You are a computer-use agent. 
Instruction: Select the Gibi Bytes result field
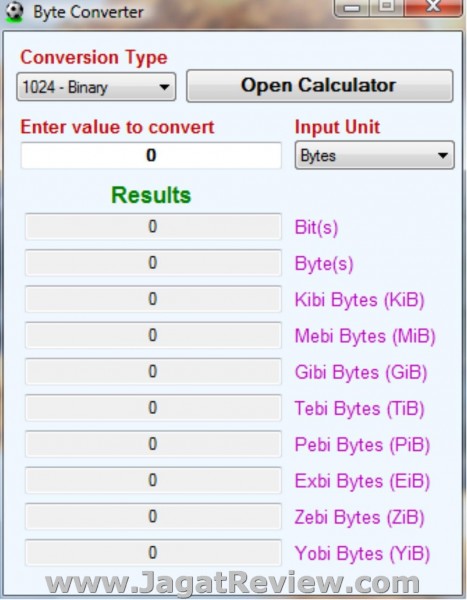pos(153,372)
